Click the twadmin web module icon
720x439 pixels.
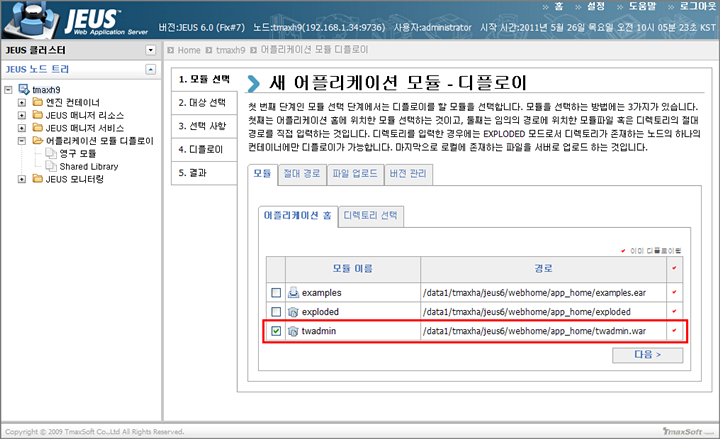click(293, 331)
